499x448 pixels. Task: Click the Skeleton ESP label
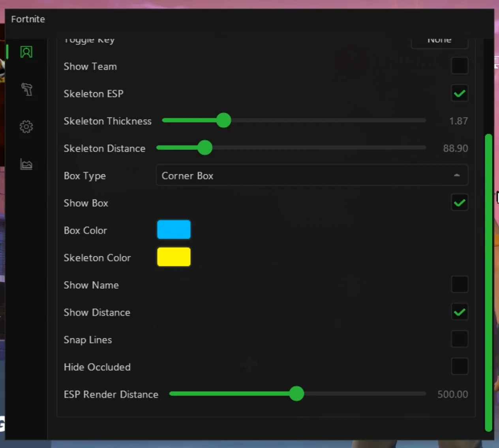[x=94, y=93]
